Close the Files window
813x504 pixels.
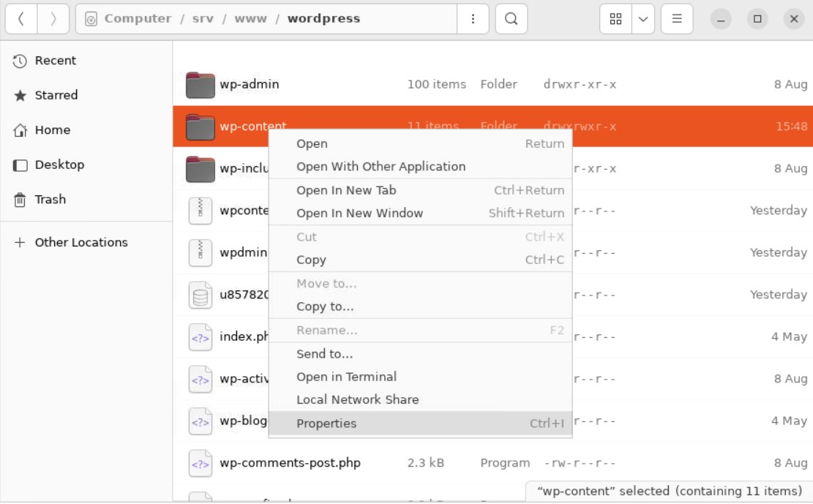pos(794,19)
